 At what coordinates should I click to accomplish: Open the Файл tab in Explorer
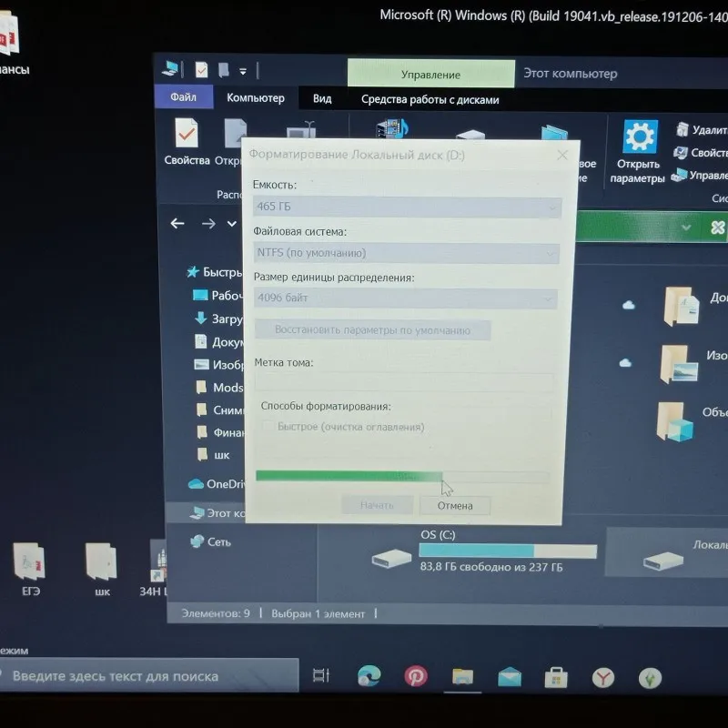(184, 97)
